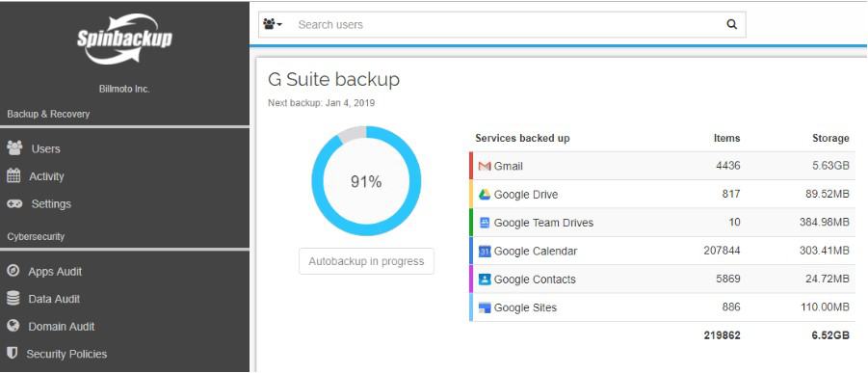The height and width of the screenshot is (373, 868).
Task: Click Sites storage 110.00MB
Action: (x=825, y=307)
